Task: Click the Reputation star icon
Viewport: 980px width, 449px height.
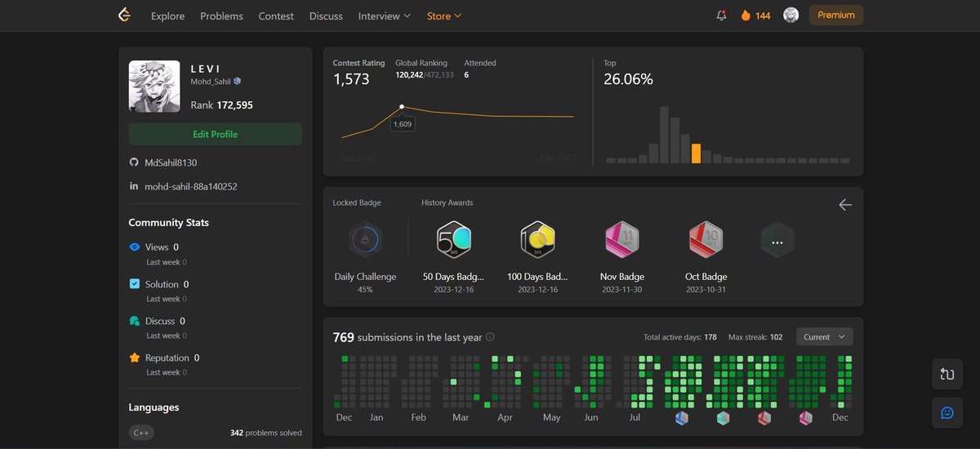Action: tap(135, 358)
